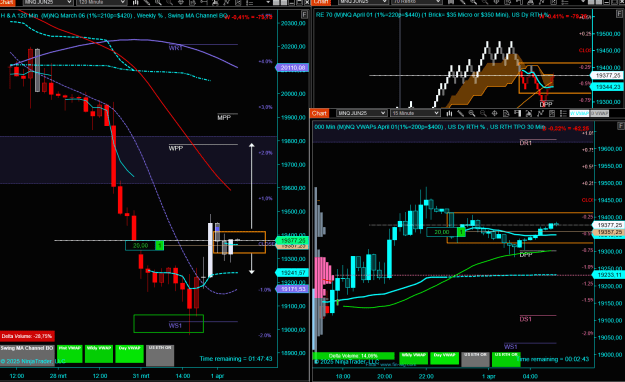
Task: Toggle Day VWAP on the VWAPs chart
Action: pyautogui.click(x=444, y=358)
